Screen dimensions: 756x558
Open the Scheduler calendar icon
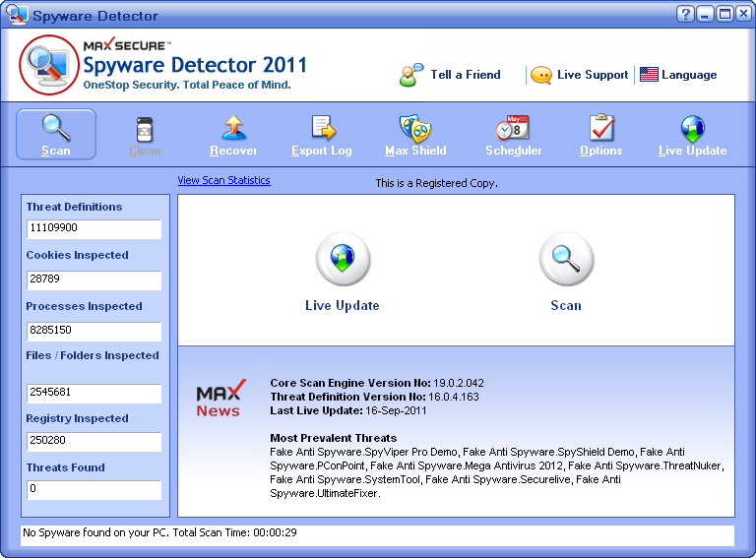(513, 129)
